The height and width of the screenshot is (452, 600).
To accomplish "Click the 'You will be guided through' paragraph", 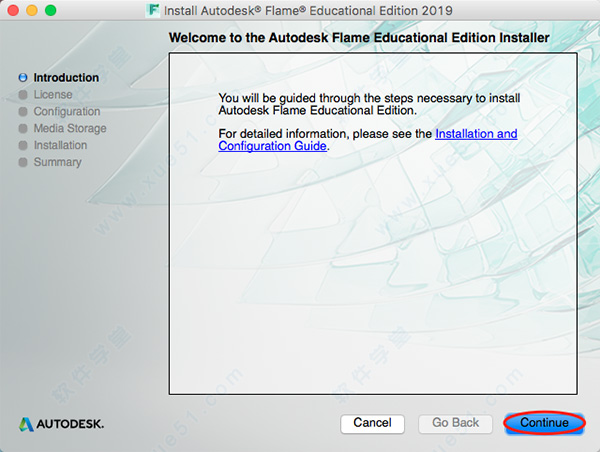I will click(x=369, y=104).
